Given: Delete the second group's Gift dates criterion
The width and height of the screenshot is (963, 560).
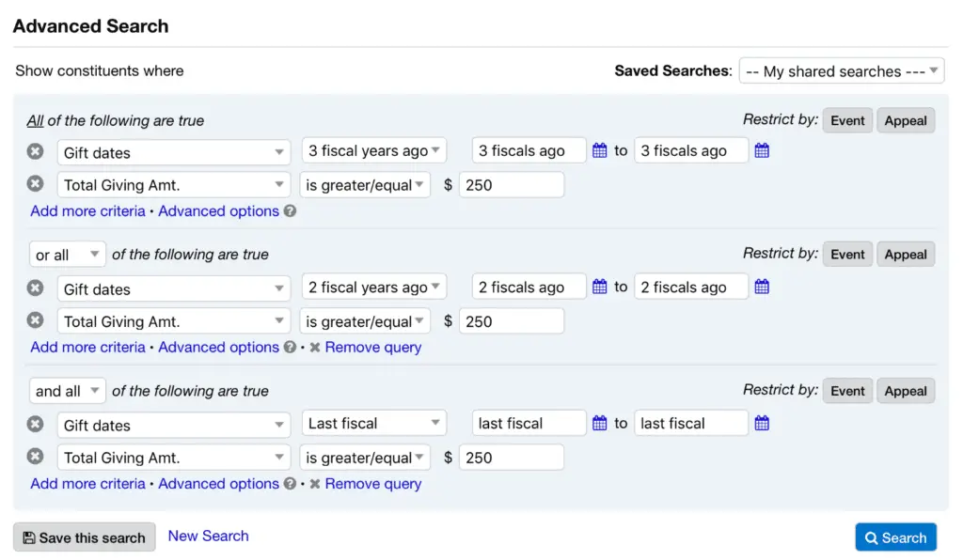Looking at the screenshot, I should (35, 288).
